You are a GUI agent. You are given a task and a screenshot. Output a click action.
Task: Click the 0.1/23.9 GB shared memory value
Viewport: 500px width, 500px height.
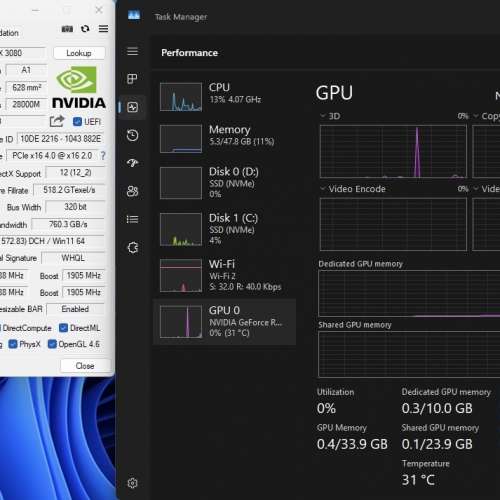pyautogui.click(x=437, y=444)
